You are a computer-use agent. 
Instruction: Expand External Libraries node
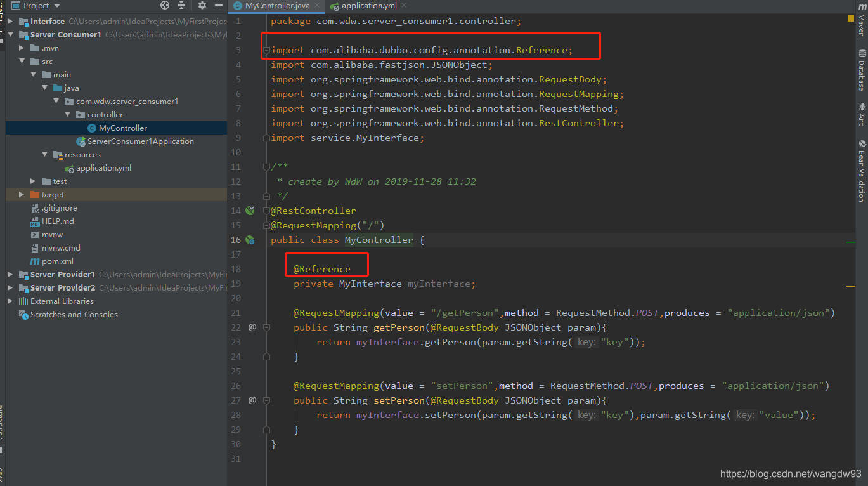point(11,301)
